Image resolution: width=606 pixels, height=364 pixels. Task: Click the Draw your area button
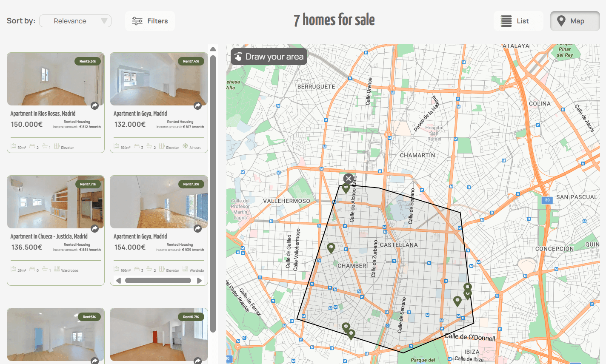(269, 57)
